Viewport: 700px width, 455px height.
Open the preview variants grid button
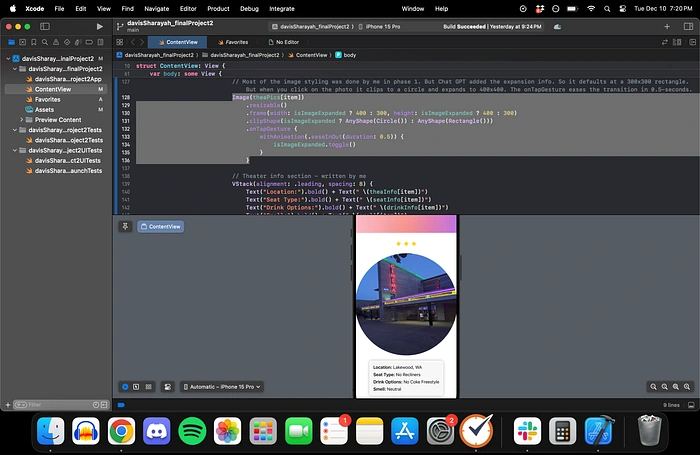(x=149, y=386)
